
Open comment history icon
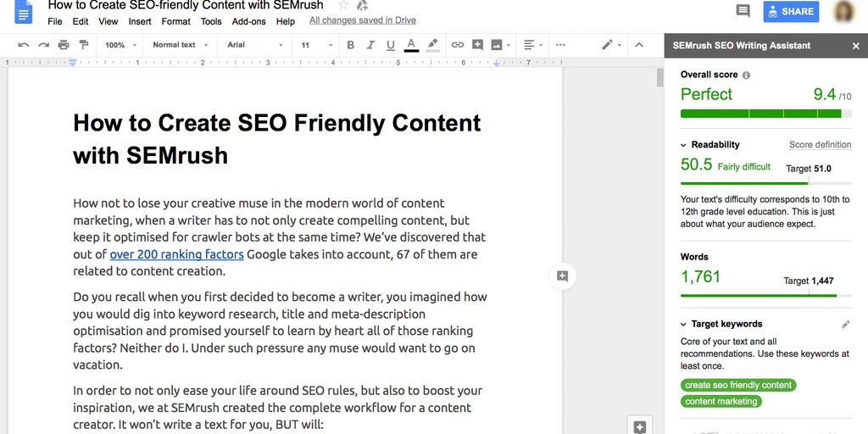[743, 11]
